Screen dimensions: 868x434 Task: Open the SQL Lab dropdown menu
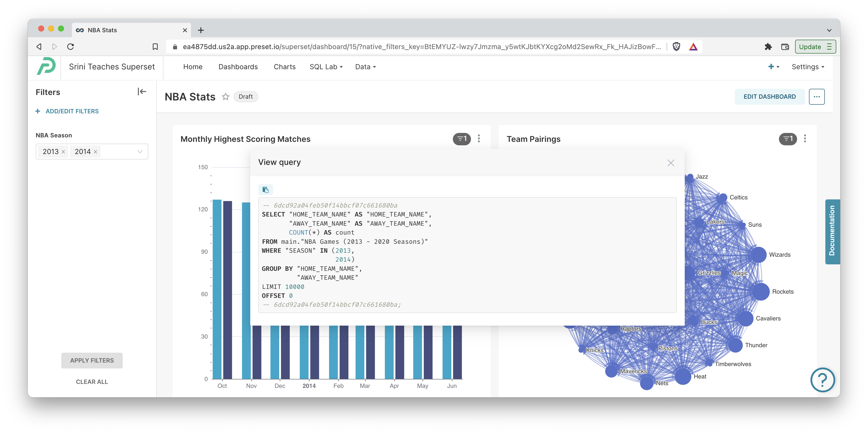pyautogui.click(x=326, y=67)
